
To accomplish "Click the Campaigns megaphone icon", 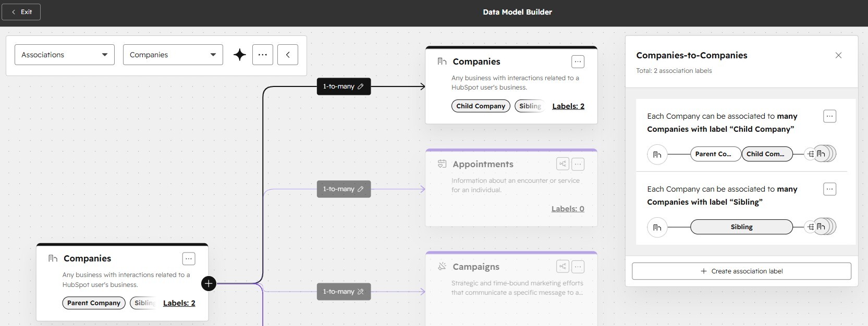I will click(442, 267).
